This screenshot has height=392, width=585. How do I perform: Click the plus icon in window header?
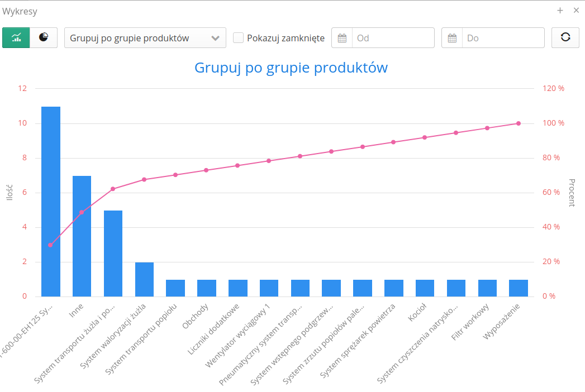tap(560, 11)
